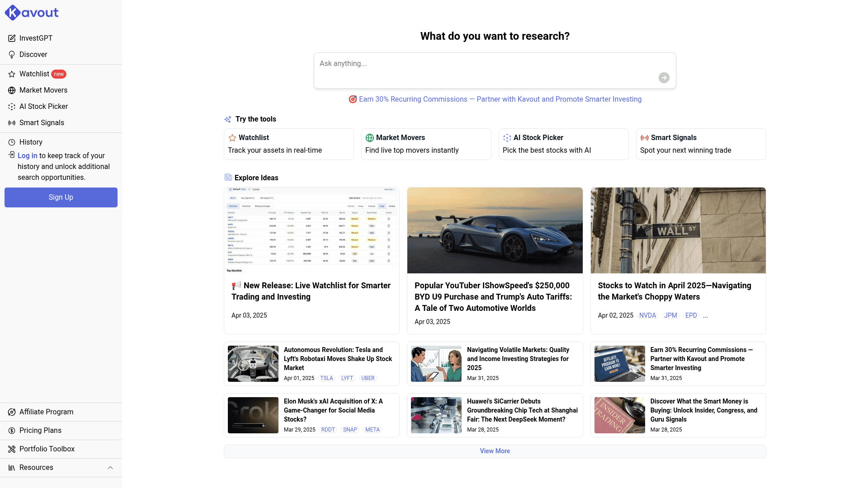Click the Kavout logo

pos(32,13)
